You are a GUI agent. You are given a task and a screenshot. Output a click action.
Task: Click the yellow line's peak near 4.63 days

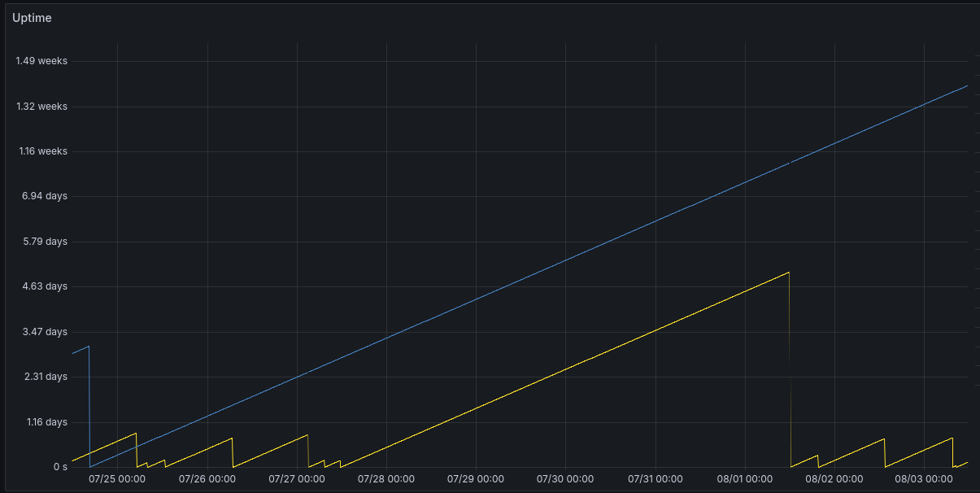click(x=789, y=273)
